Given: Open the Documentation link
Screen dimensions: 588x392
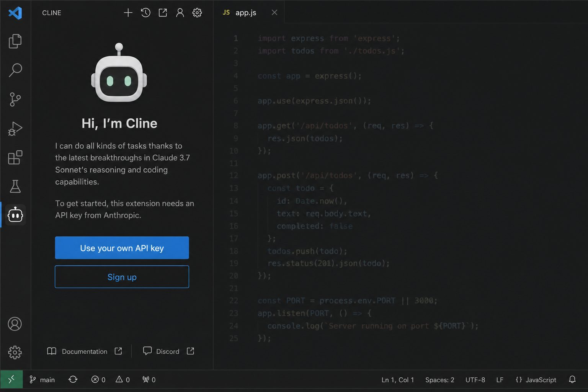Looking at the screenshot, I should (84, 351).
